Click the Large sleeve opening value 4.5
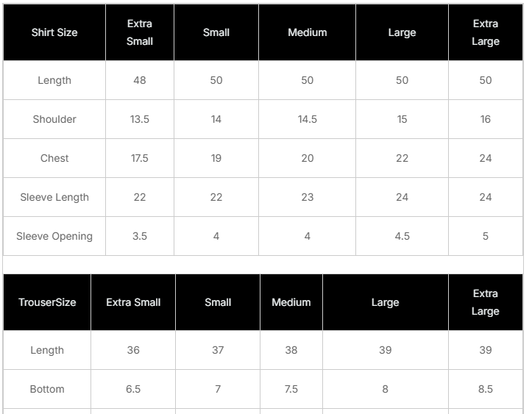The width and height of the screenshot is (532, 414). pos(402,236)
